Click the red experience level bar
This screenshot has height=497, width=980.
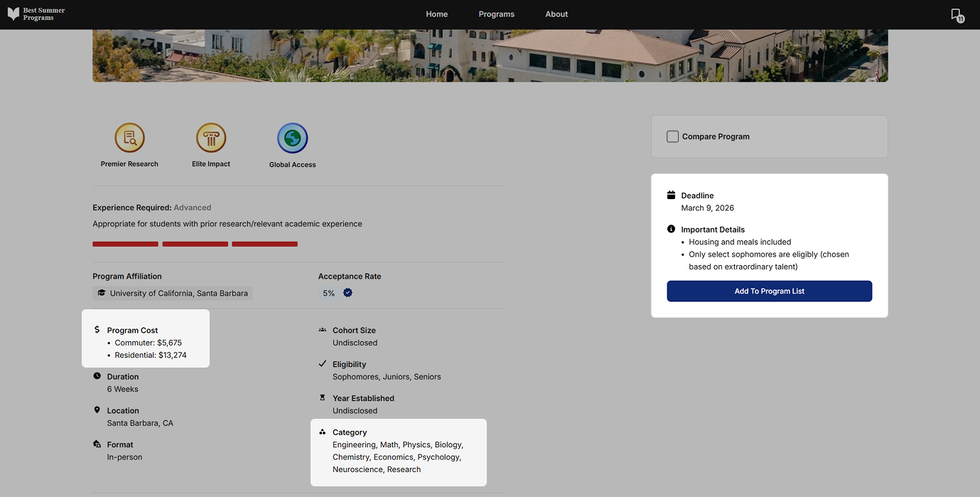pyautogui.click(x=195, y=244)
